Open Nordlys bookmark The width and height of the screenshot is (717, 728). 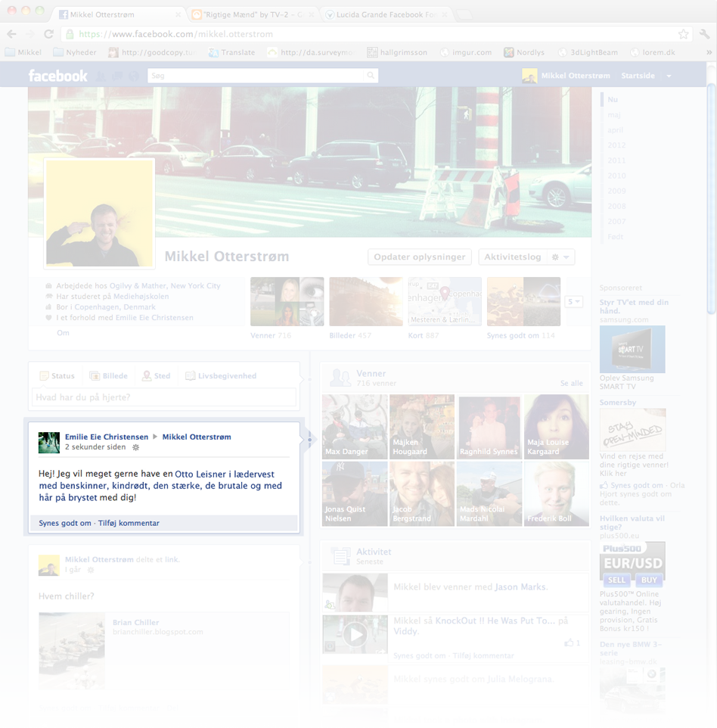tap(524, 52)
